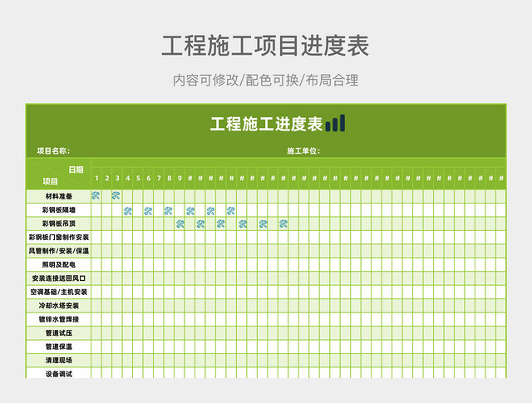This screenshot has height=403, width=532.
Task: Select the 日期 header label
Action: tap(76, 170)
